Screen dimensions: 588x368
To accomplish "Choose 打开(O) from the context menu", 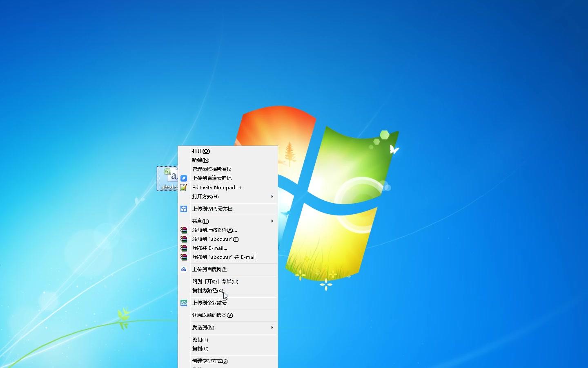I will click(x=228, y=151).
